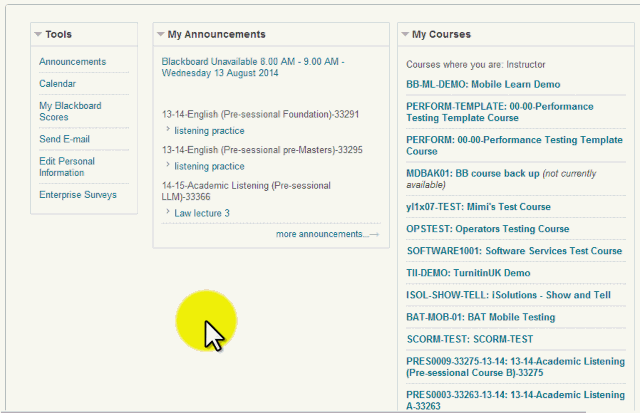Image resolution: width=640 pixels, height=413 pixels.
Task: Collapse the My Announcements panel arrow
Action: (x=160, y=34)
